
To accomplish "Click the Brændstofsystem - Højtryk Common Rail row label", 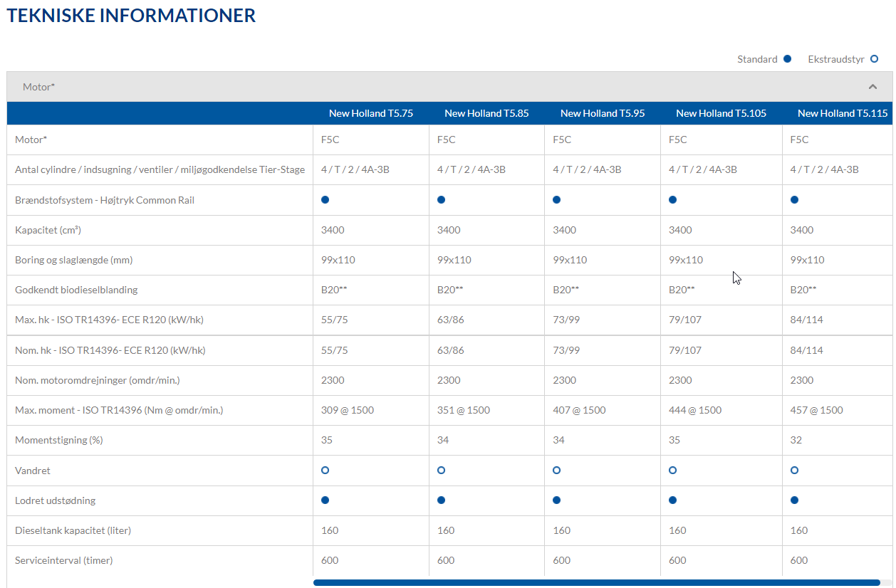I will (105, 200).
